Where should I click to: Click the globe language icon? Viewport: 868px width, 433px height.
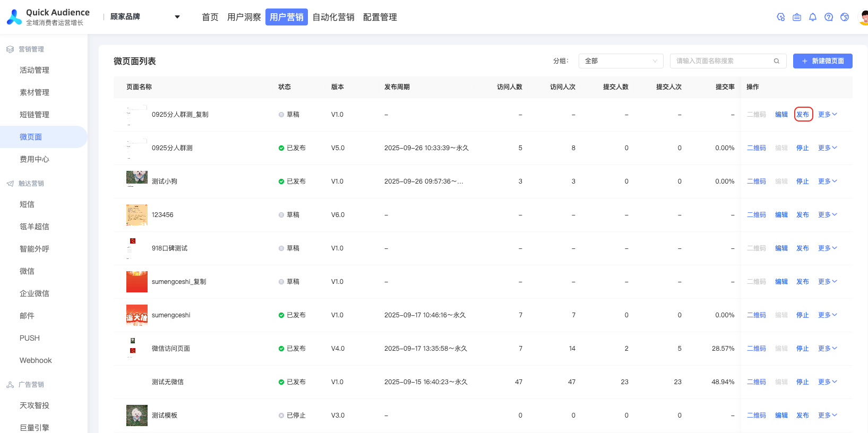844,17
